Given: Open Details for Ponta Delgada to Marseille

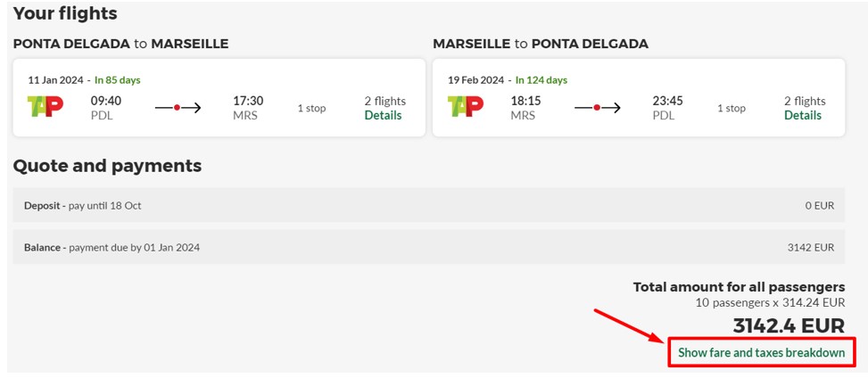Looking at the screenshot, I should pos(383,115).
